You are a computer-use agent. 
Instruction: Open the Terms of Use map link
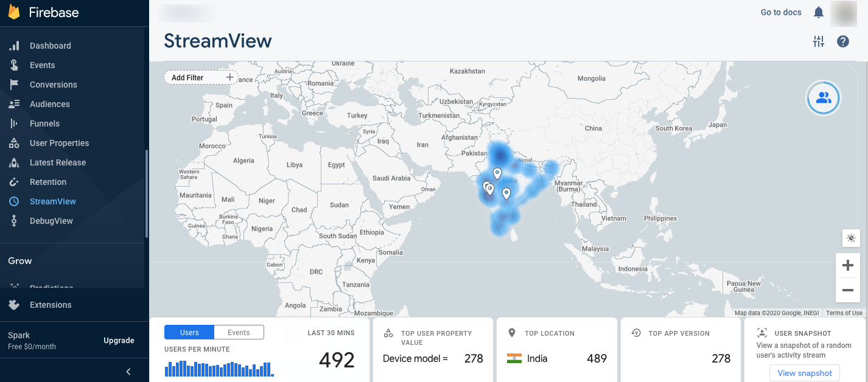pos(844,313)
